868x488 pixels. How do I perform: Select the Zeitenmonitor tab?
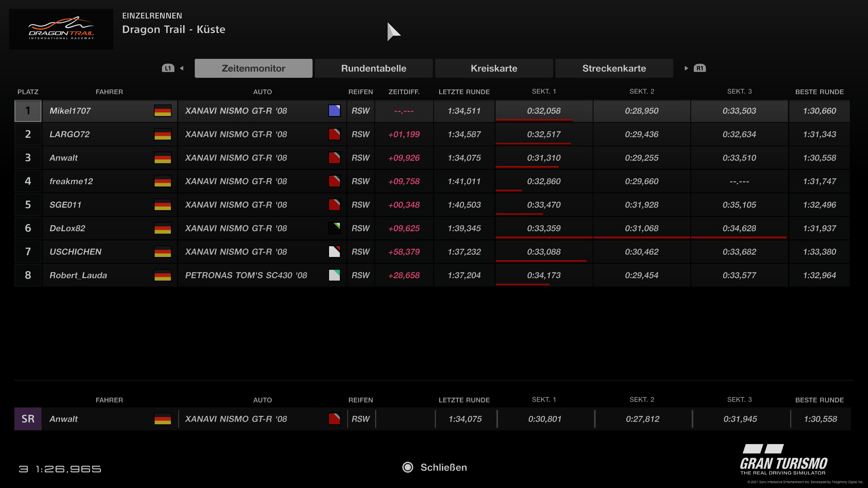253,68
